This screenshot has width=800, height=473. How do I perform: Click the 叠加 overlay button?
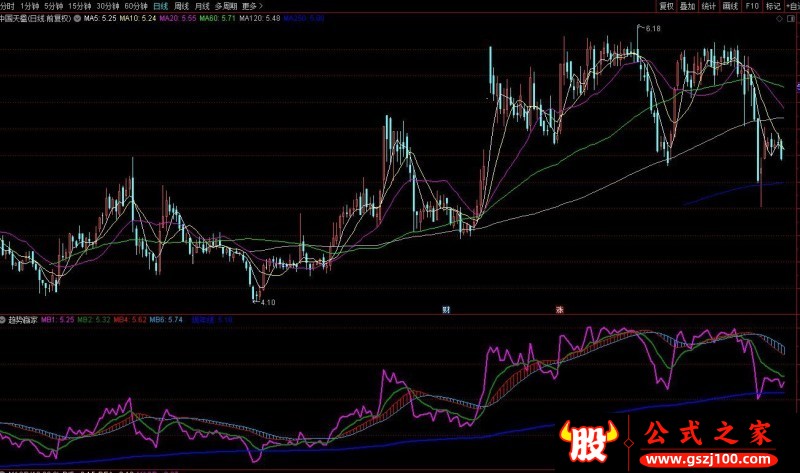pos(688,6)
